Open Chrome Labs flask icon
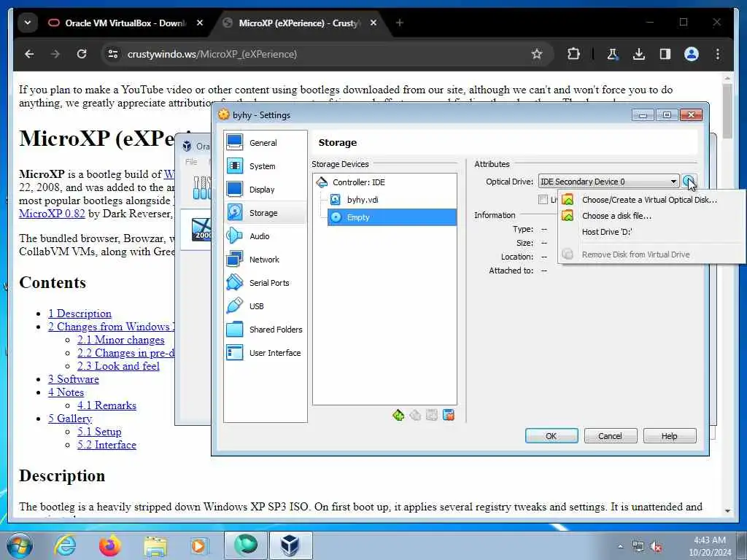The height and width of the screenshot is (560, 747). click(613, 54)
